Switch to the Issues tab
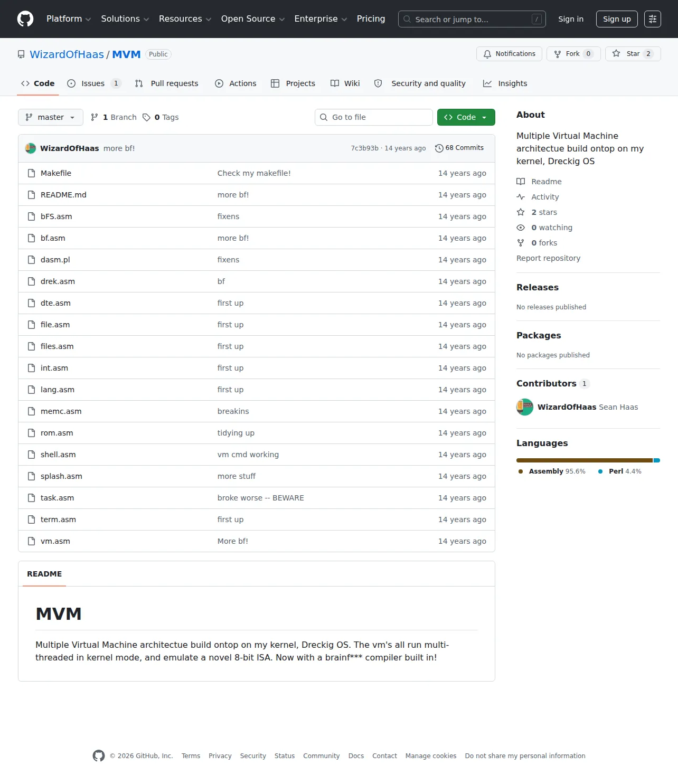 [x=94, y=83]
